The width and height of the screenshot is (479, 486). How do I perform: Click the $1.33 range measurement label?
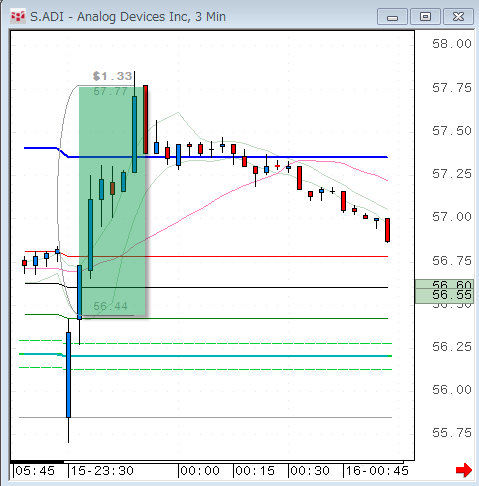113,76
